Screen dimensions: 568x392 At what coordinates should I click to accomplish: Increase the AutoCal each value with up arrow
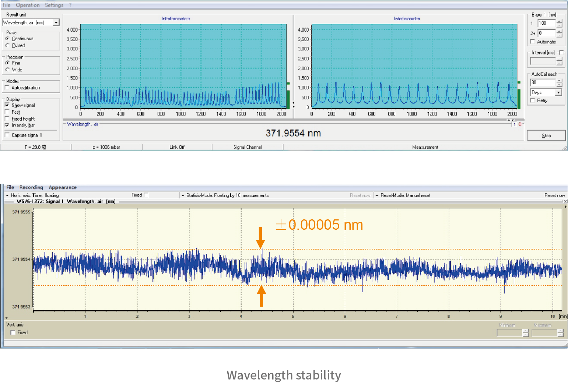point(560,81)
